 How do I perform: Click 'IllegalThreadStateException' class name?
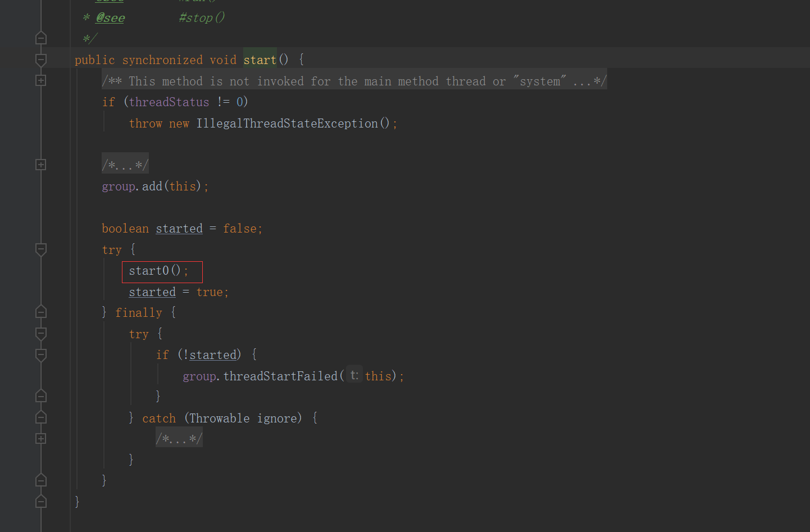tap(287, 123)
